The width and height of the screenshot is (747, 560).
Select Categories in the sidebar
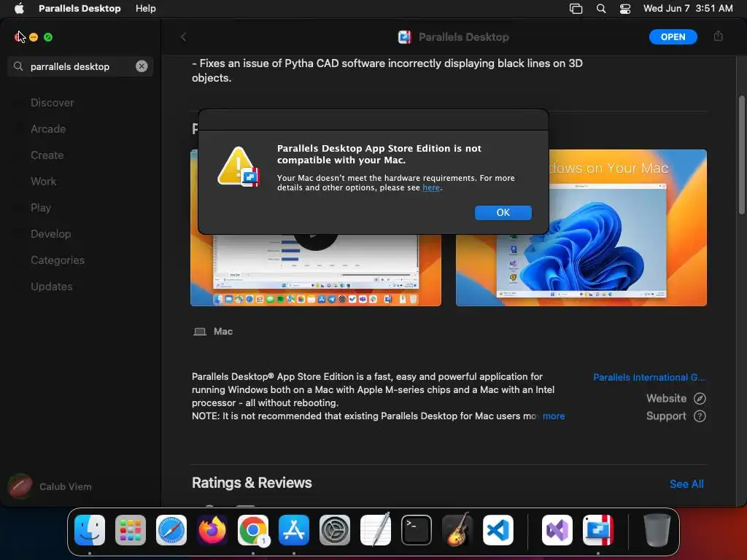pyautogui.click(x=58, y=260)
